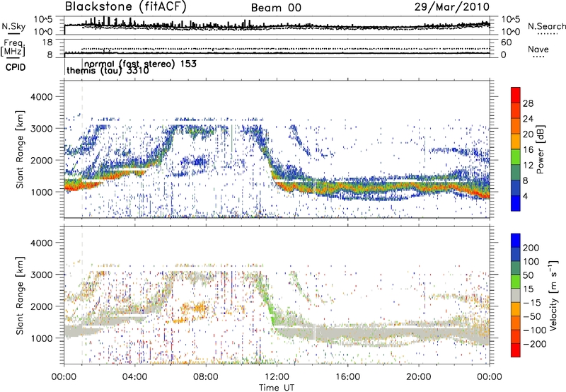
Task: Click the dark blue bottom of the Power color bar
Action: click(x=516, y=203)
